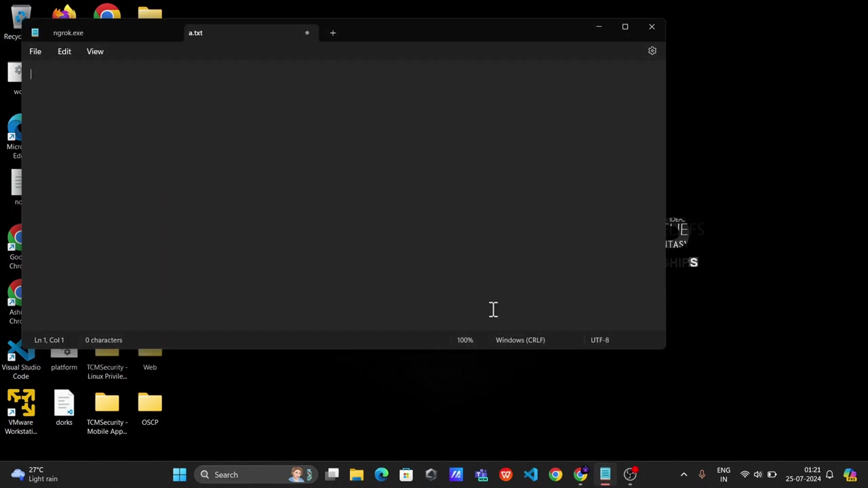Screen dimensions: 868x488
Task: Launch File Explorer from the taskbar
Action: click(357, 474)
